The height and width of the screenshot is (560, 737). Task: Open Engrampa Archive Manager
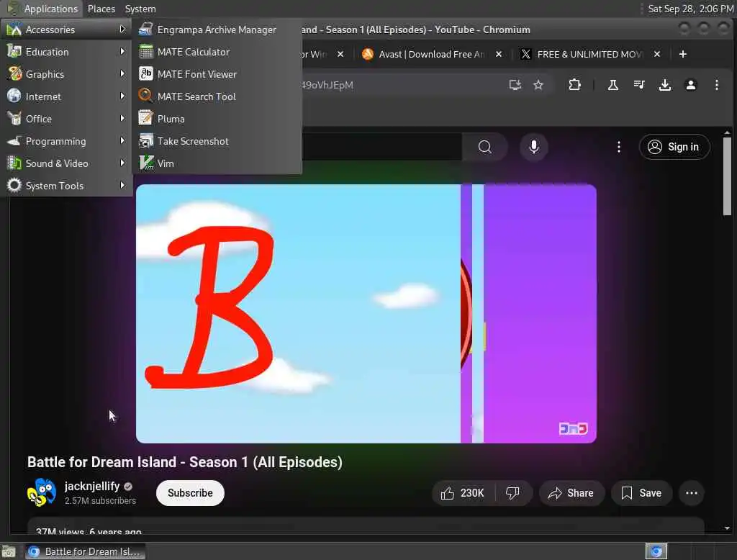tap(217, 30)
